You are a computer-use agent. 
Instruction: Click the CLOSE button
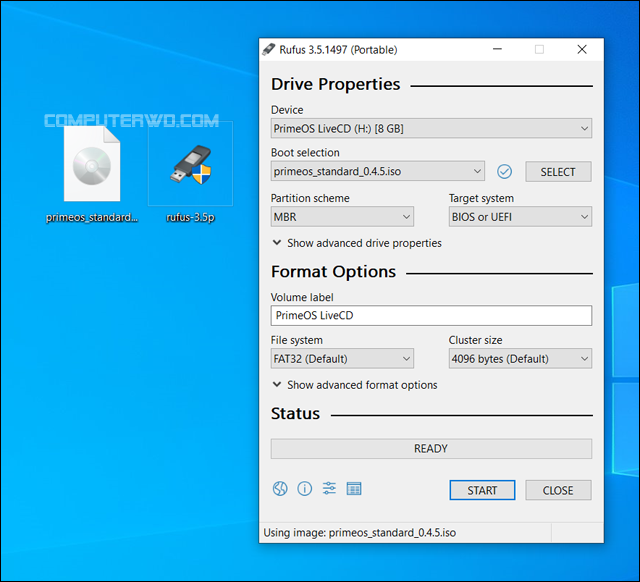[x=558, y=490]
